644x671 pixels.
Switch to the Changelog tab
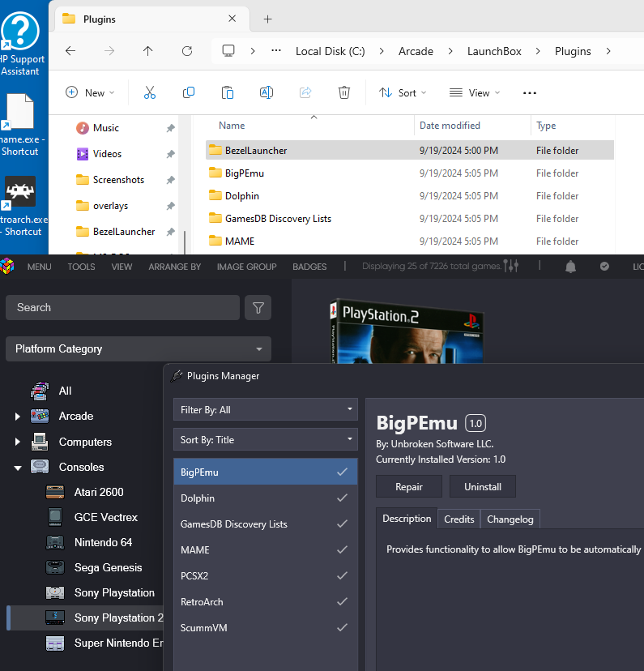510,519
